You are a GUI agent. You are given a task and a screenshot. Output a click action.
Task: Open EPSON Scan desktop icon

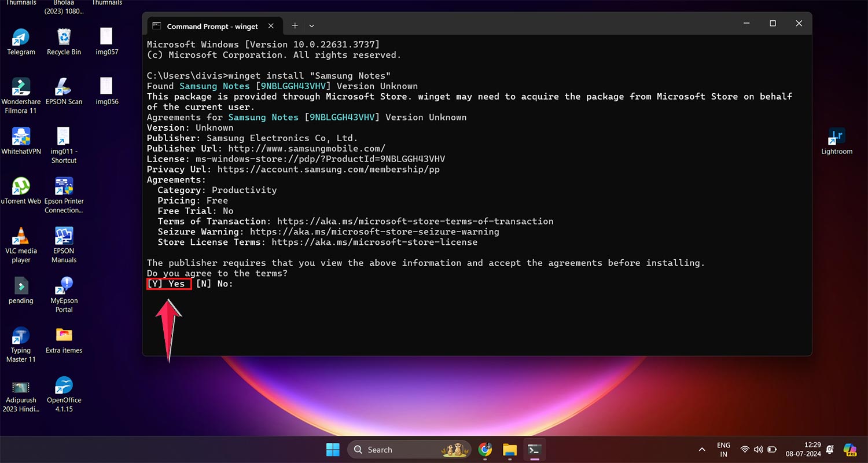64,88
